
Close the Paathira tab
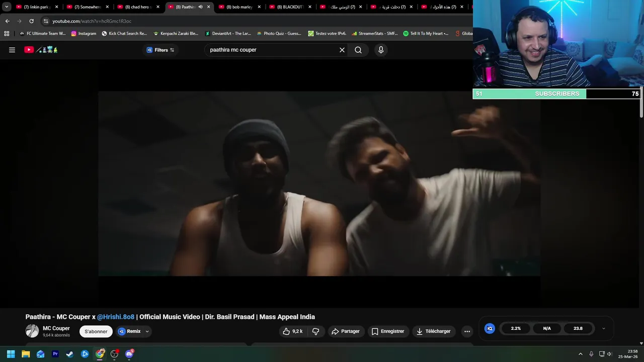coord(208,7)
